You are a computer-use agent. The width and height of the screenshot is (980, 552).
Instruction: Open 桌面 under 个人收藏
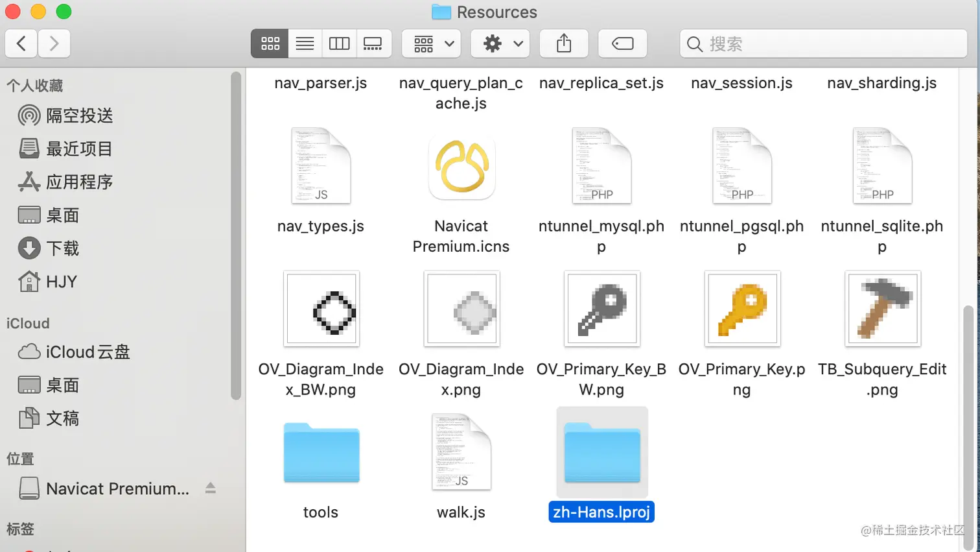(49, 215)
